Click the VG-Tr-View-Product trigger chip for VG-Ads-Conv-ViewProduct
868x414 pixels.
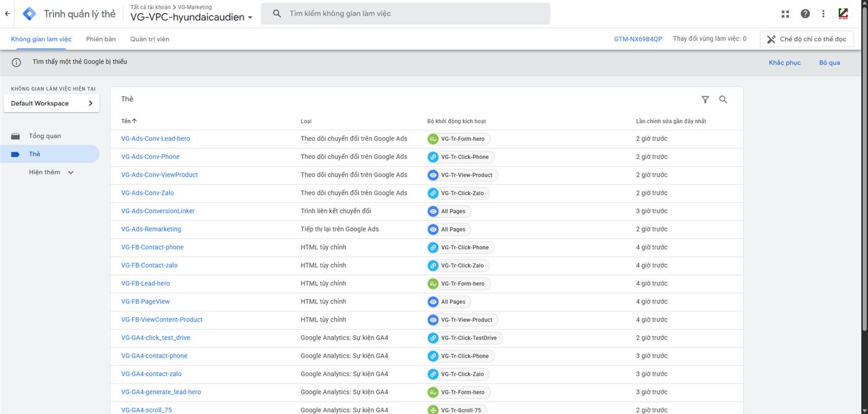(x=463, y=175)
